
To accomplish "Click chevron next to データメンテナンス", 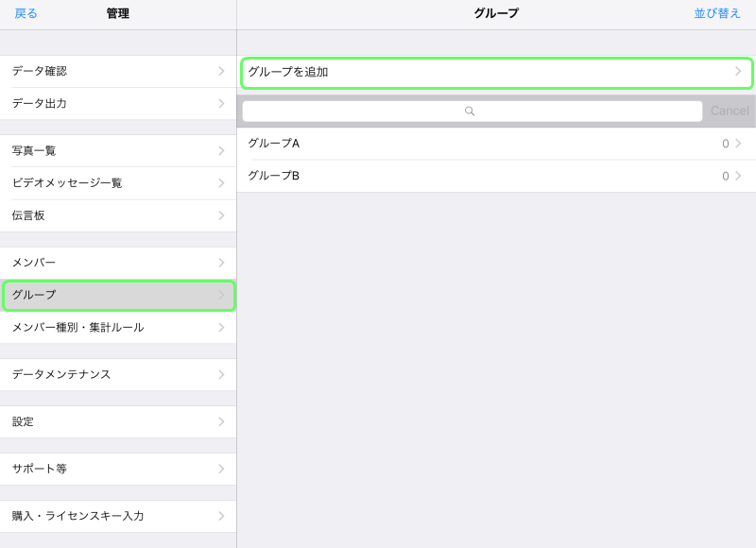I will (x=221, y=374).
